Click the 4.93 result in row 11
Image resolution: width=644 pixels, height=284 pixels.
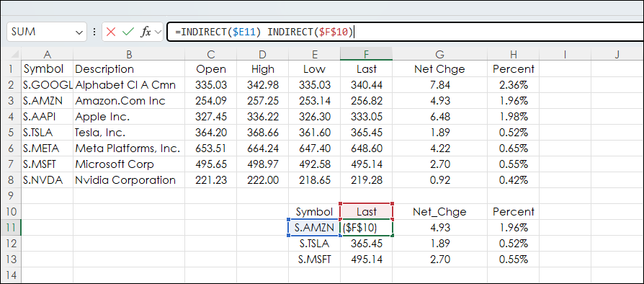click(x=439, y=227)
